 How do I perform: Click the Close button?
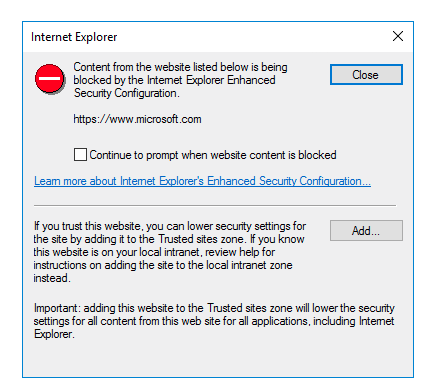[366, 75]
